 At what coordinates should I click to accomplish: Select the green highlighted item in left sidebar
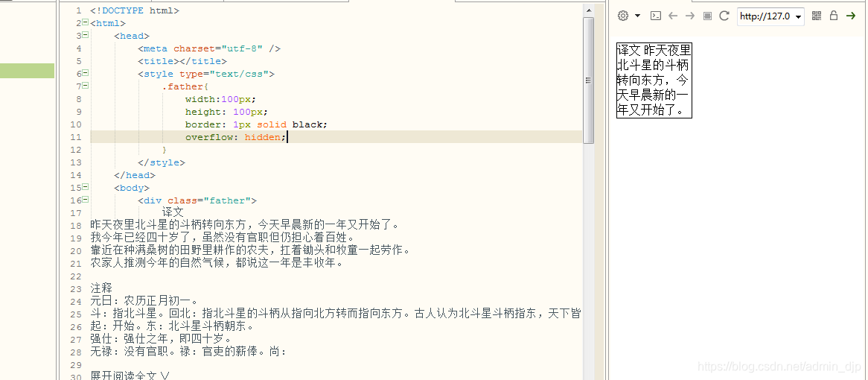point(27,71)
